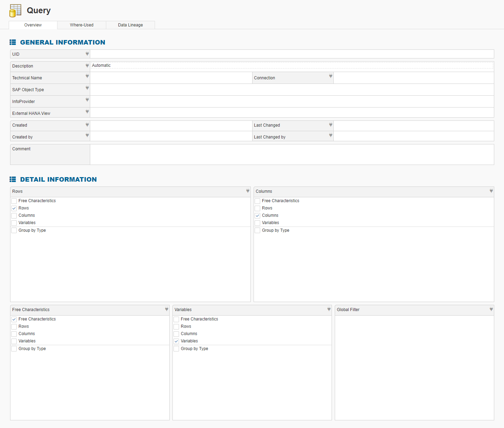
Task: Open the Data Lineage tab
Action: click(130, 25)
